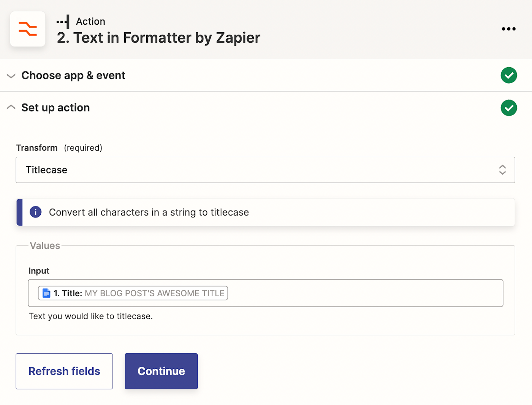Click the step title 'Text in Formatter by Zapier'
532x405 pixels.
click(x=158, y=38)
